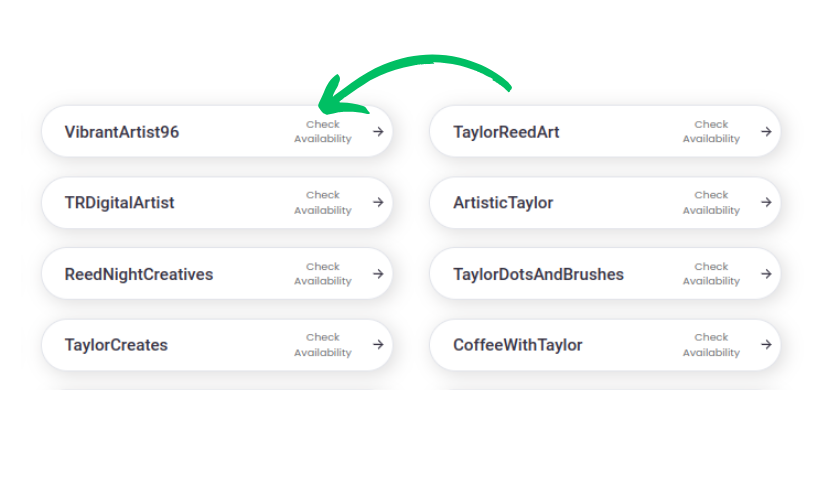This screenshot has height=500, width=824.
Task: Check availability for TaylorDotsAndBrushes
Action: coord(711,274)
